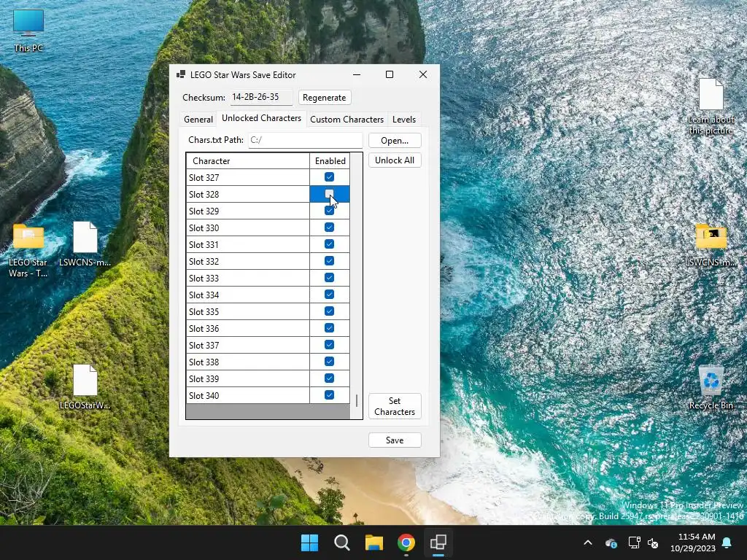
Task: Switch to the General tab
Action: pos(198,119)
